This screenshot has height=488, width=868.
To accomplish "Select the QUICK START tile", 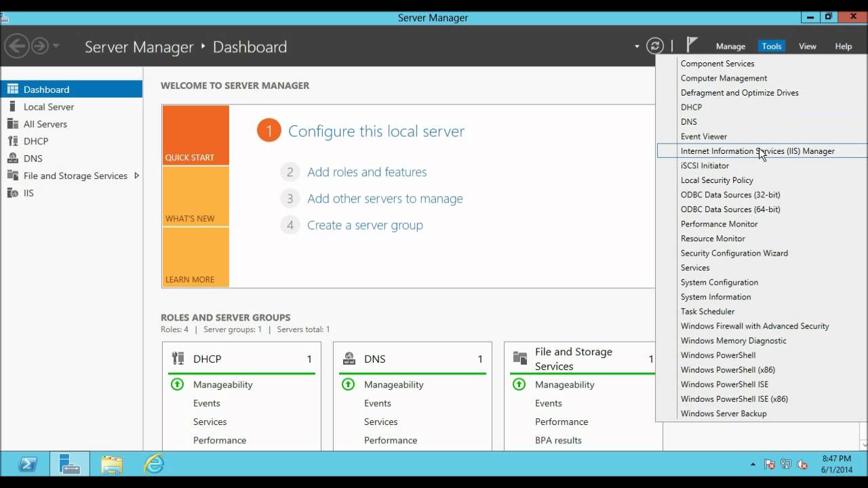I will [196, 136].
